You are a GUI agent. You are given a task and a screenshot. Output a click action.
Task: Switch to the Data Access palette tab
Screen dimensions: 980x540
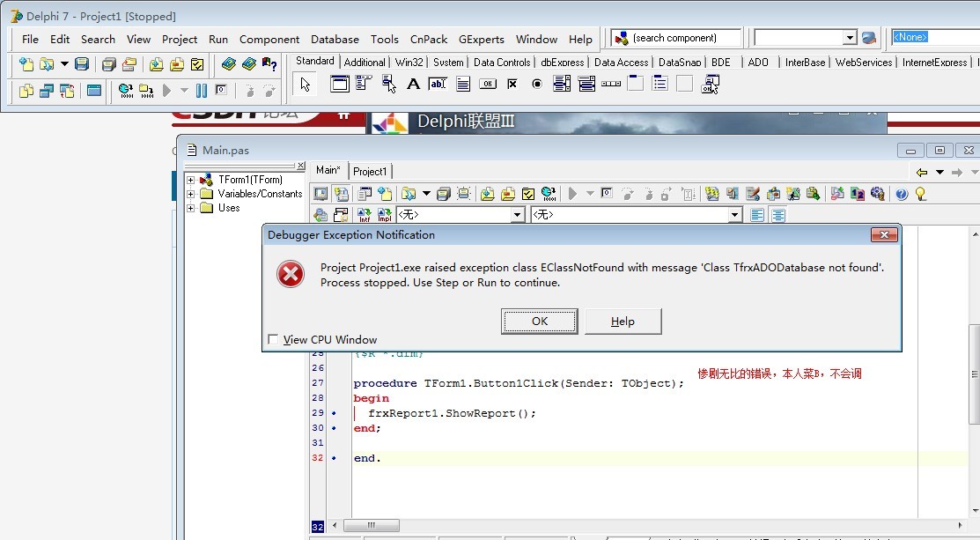click(621, 62)
